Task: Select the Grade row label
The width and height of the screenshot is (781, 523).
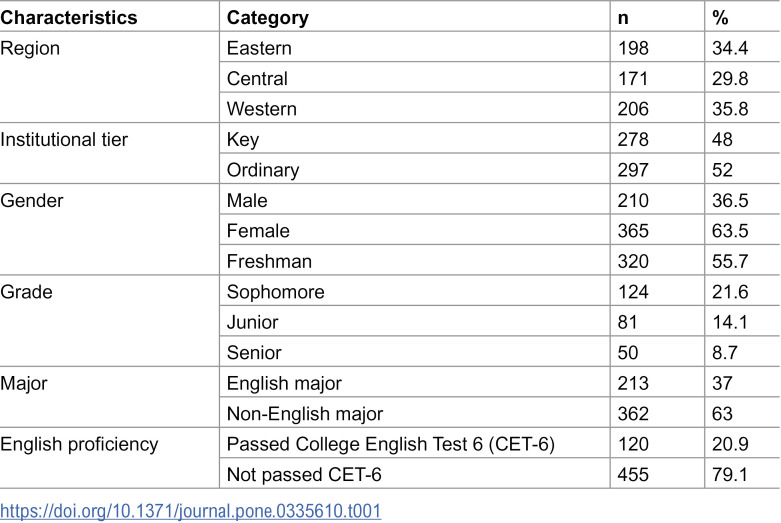Action: click(26, 292)
